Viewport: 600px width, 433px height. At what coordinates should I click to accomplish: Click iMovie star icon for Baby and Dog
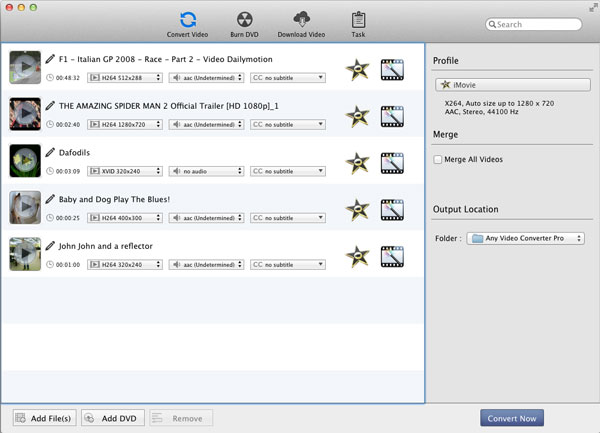[x=357, y=210]
